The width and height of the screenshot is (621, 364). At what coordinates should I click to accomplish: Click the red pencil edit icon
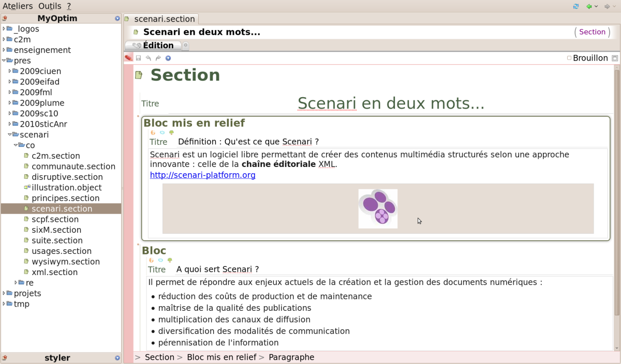pyautogui.click(x=128, y=58)
